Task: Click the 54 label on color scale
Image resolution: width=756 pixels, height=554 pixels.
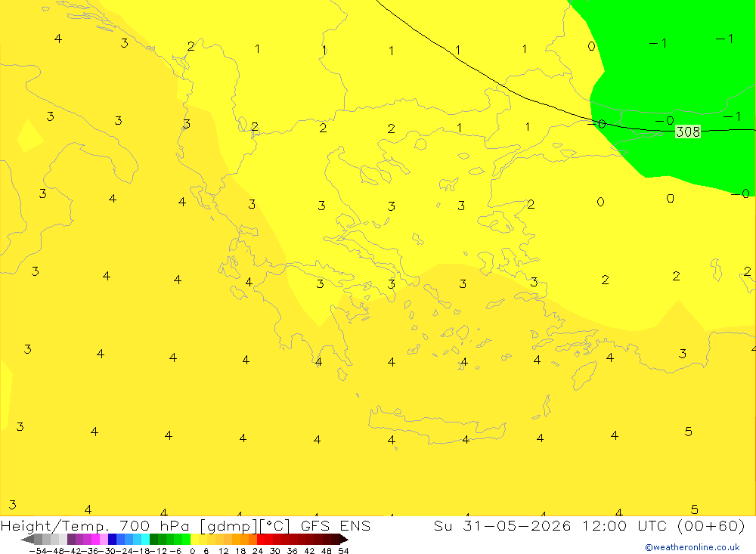Action: [x=343, y=551]
